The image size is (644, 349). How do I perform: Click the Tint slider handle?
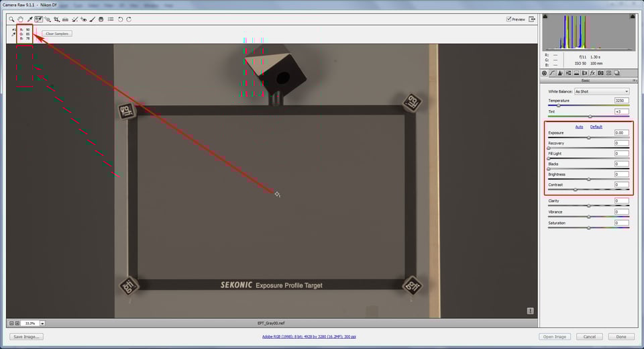590,117
